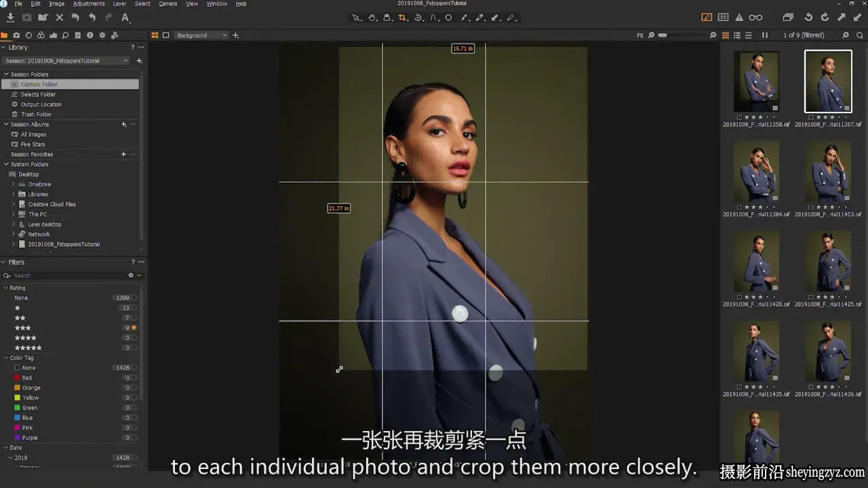
Task: Open the Background layer dropdown
Action: coord(201,35)
